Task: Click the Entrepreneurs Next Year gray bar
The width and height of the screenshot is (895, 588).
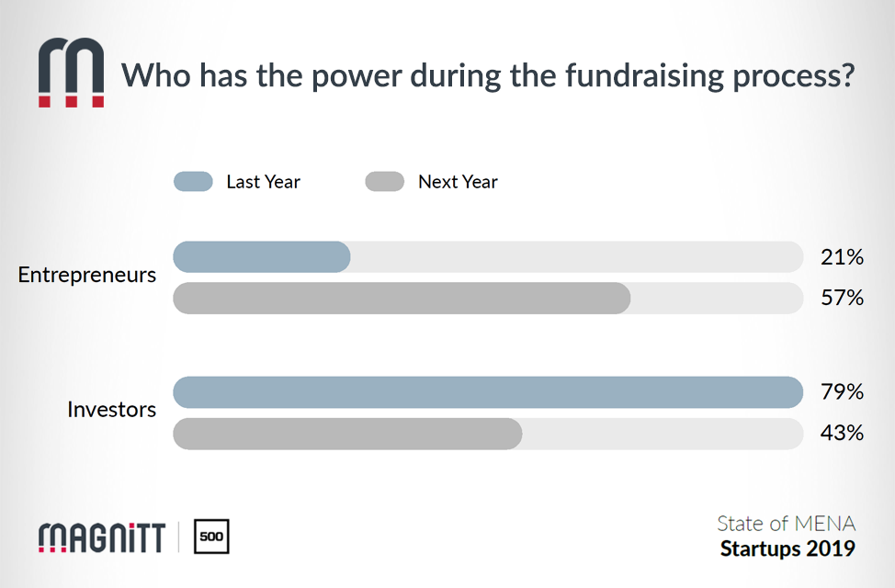Action: [x=402, y=299]
